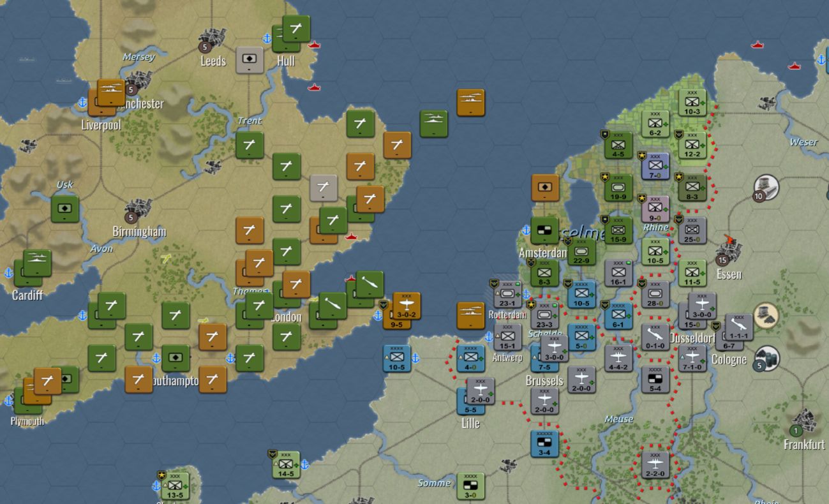
Task: Click the Birmingham city label
Action: 139,231
